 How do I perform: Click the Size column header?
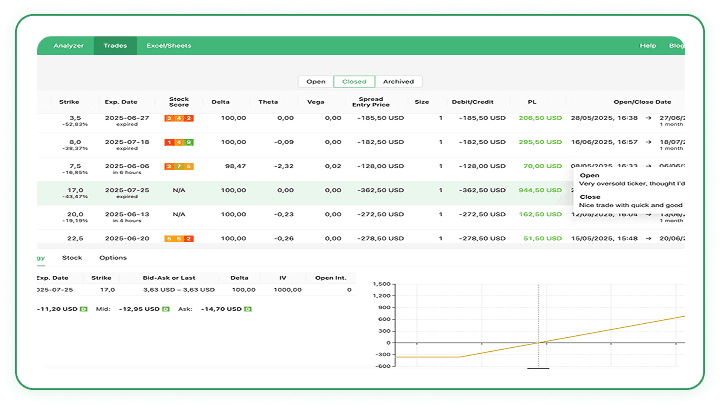422,102
